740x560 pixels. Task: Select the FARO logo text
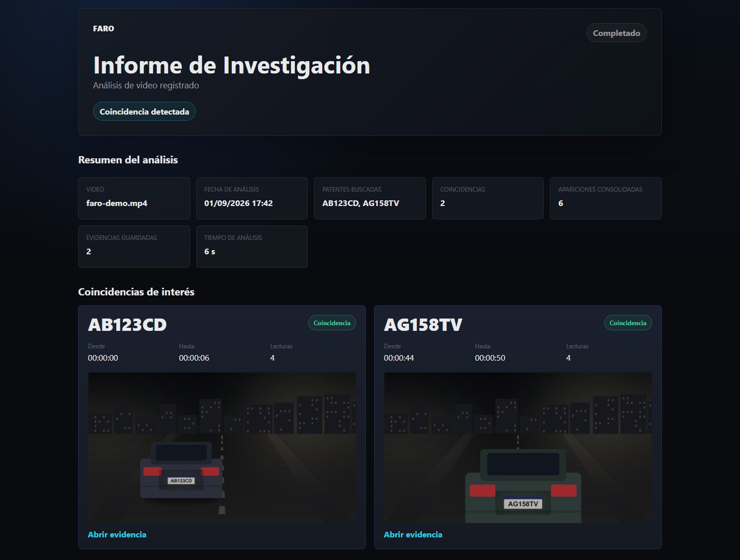coord(103,28)
